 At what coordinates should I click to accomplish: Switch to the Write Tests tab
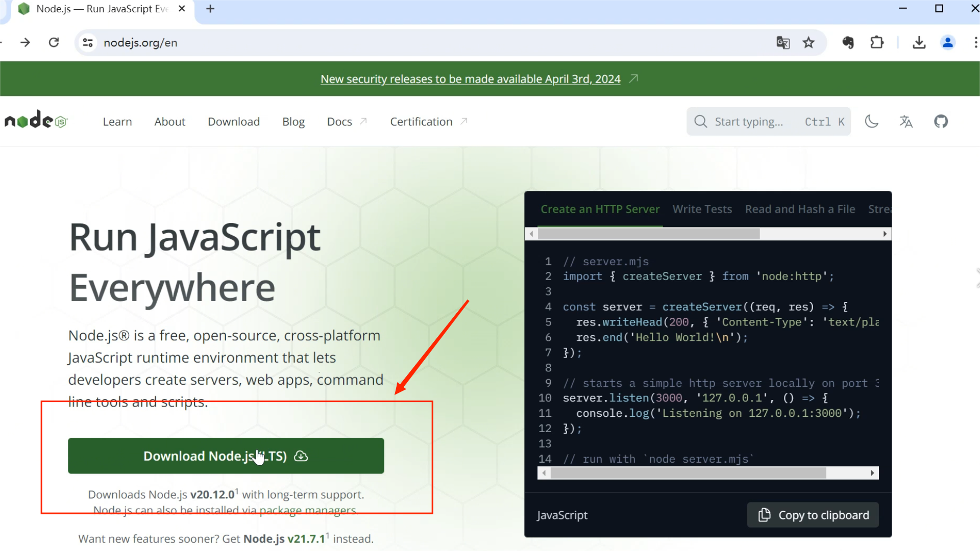coord(702,209)
